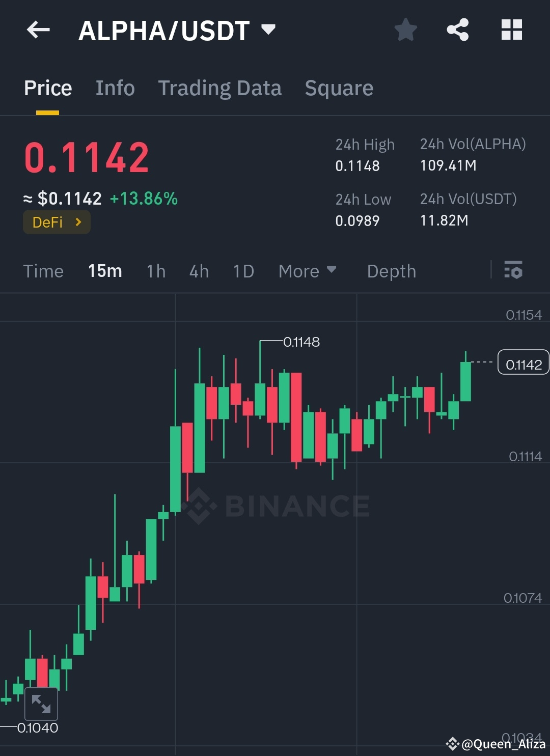
Task: Open the Info section link
Action: pyautogui.click(x=115, y=88)
